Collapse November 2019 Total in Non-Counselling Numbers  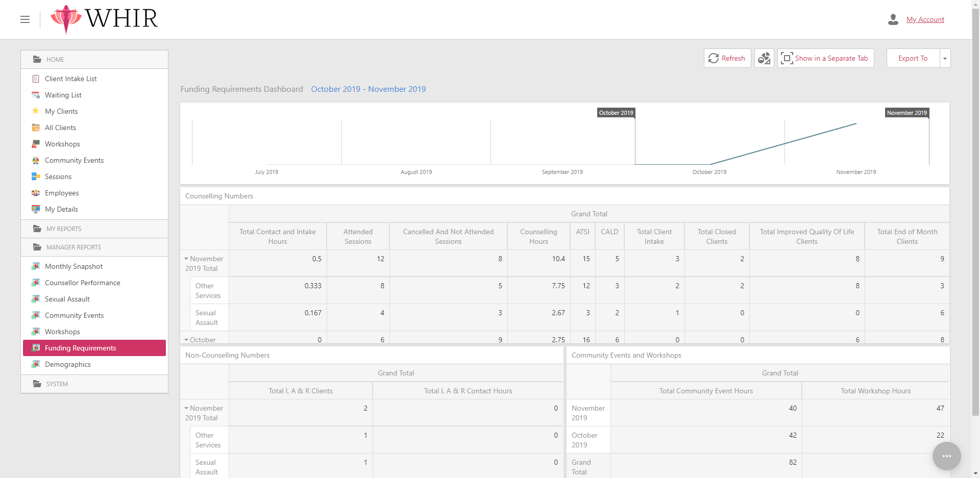[x=186, y=408]
